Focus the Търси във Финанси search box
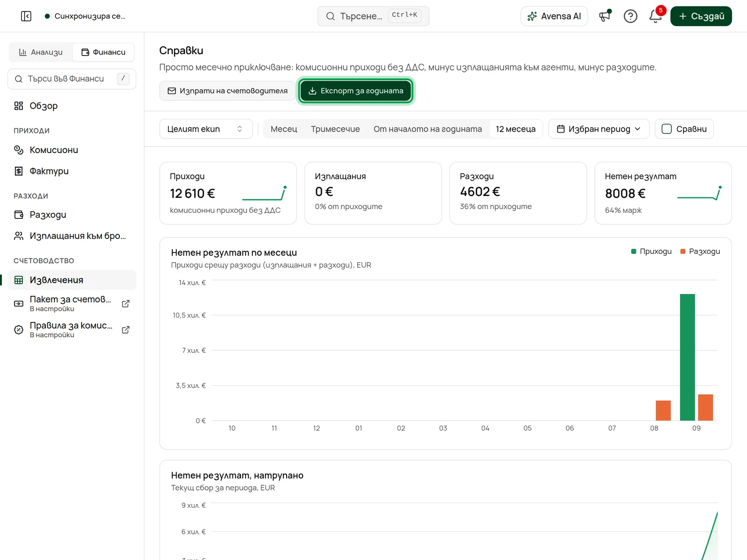This screenshot has height=560, width=747. tap(72, 79)
